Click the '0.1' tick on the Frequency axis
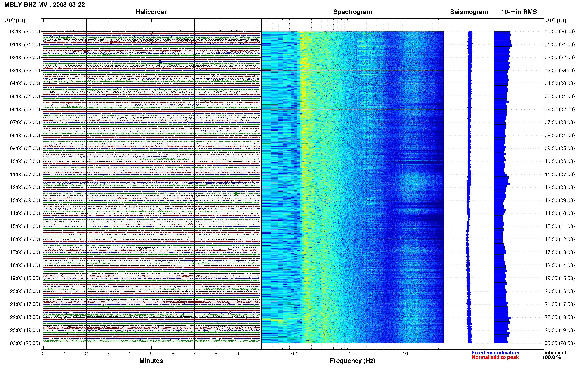 [295, 354]
